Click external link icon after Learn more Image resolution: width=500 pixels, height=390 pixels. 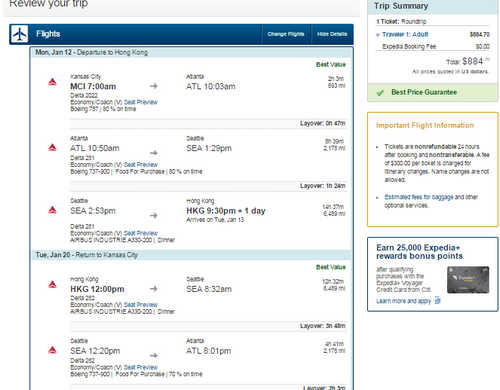pyautogui.click(x=438, y=301)
